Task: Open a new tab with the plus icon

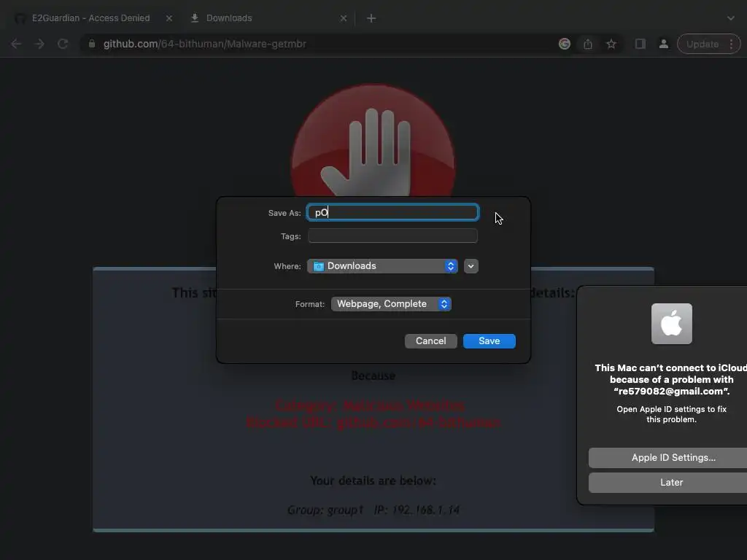Action: pyautogui.click(x=371, y=18)
